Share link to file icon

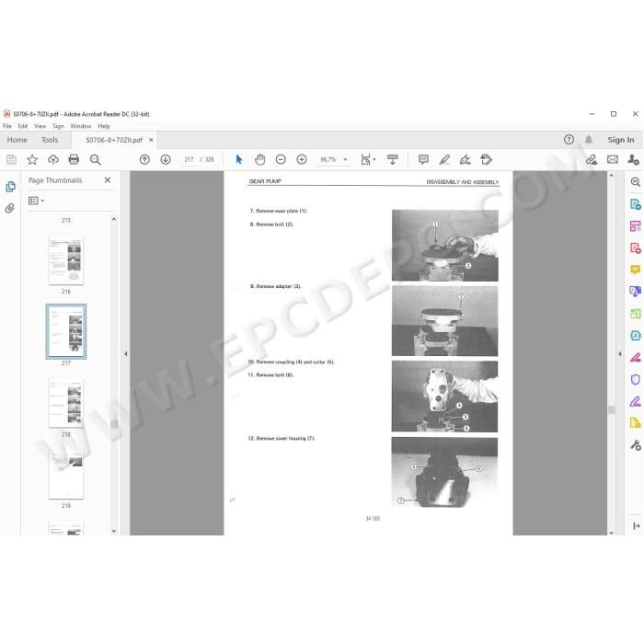(592, 159)
